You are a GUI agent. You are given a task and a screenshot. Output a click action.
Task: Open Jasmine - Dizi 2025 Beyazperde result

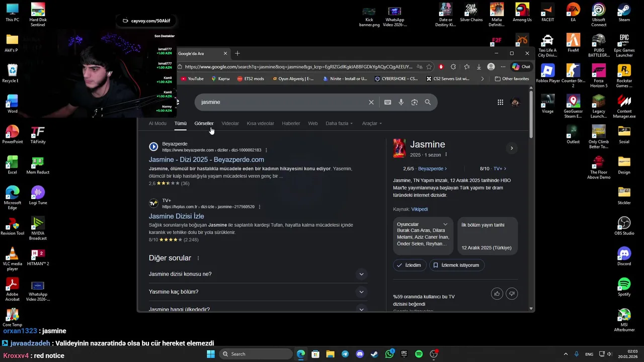coord(206,159)
